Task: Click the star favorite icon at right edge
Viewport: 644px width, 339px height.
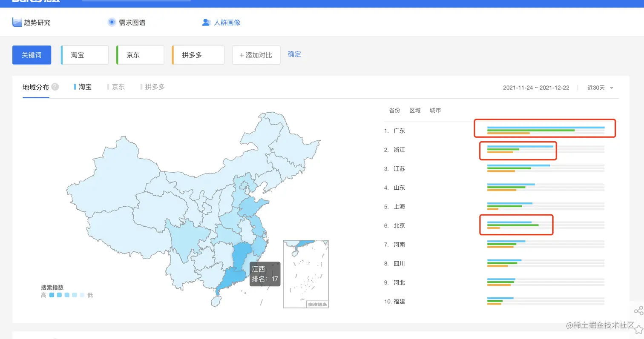Action: (639, 329)
